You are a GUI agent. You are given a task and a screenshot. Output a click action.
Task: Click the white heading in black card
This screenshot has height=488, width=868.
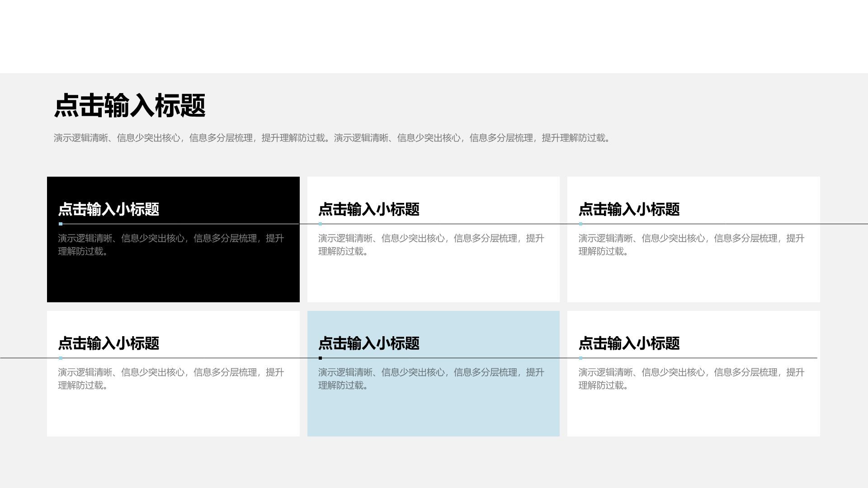(108, 209)
